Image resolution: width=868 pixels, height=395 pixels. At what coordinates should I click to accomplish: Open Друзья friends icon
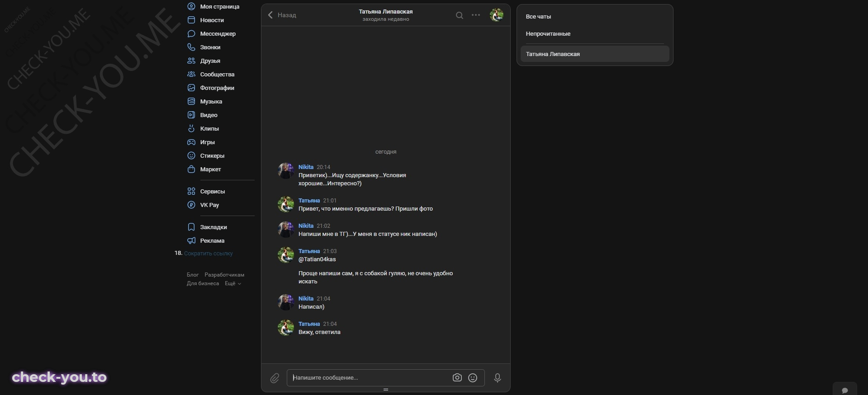(191, 61)
